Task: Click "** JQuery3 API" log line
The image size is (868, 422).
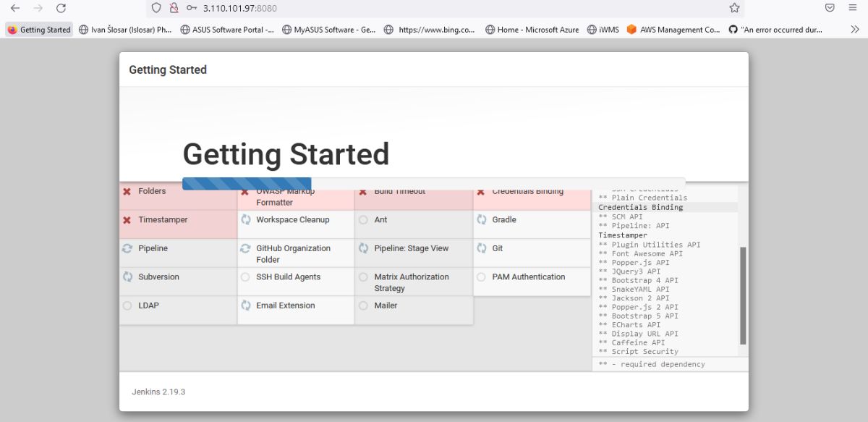Action: (x=629, y=271)
